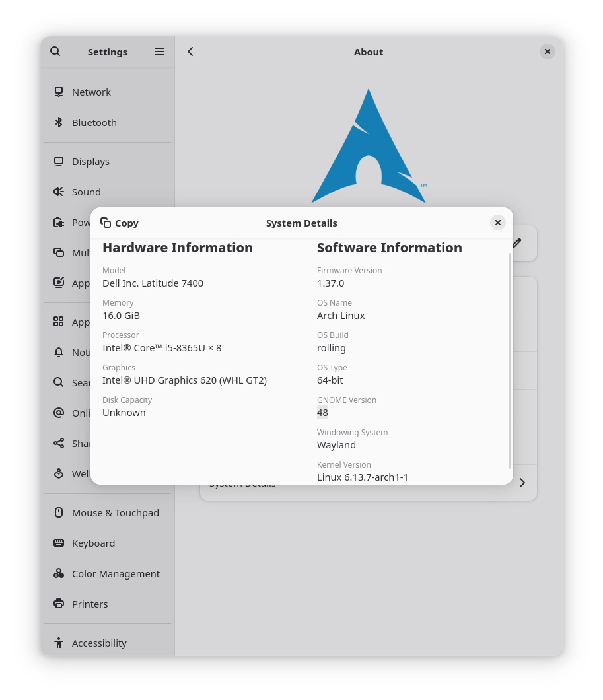Click the Notifications bell icon
Screen dimensions: 603x700
[59, 352]
